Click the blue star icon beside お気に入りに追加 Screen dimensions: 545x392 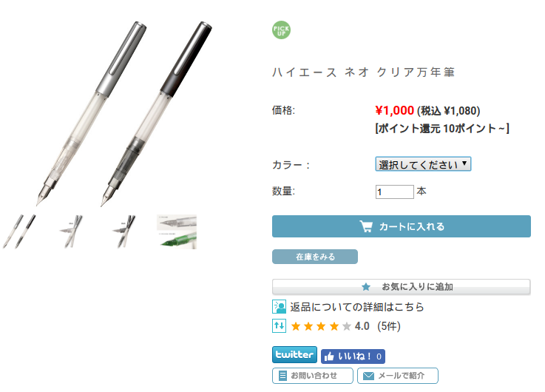click(365, 287)
